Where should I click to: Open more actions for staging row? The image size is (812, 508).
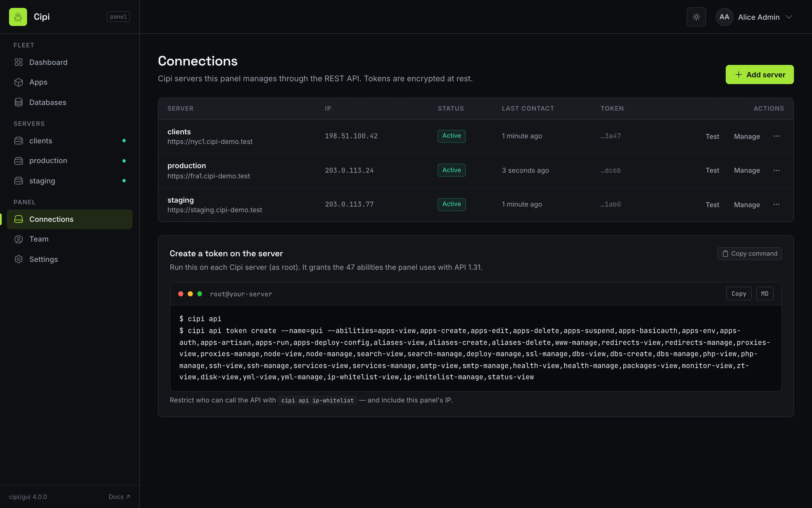click(x=776, y=204)
